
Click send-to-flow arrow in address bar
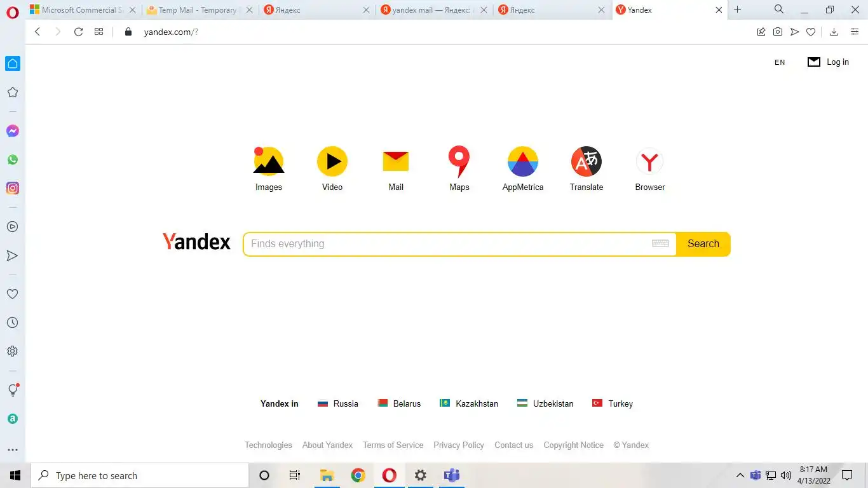794,32
